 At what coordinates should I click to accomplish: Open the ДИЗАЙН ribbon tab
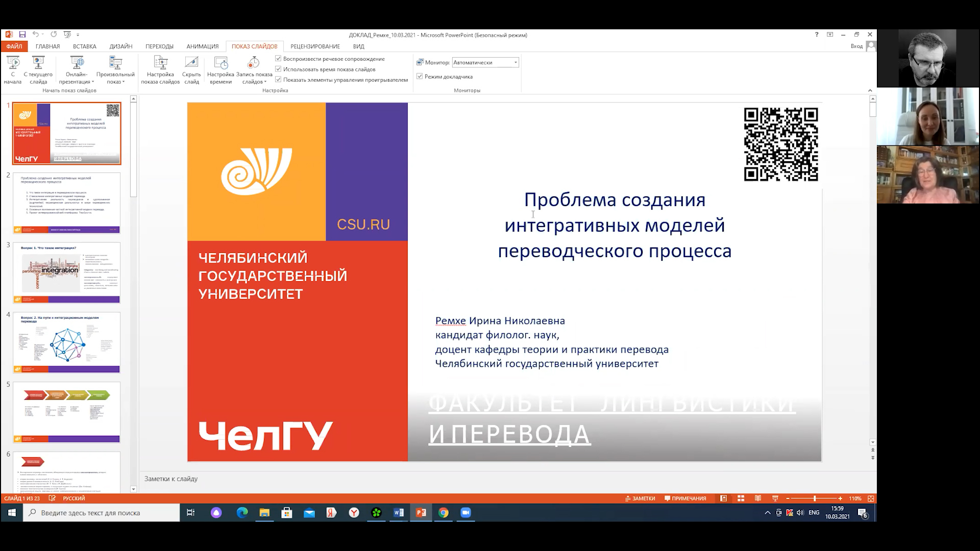point(120,46)
